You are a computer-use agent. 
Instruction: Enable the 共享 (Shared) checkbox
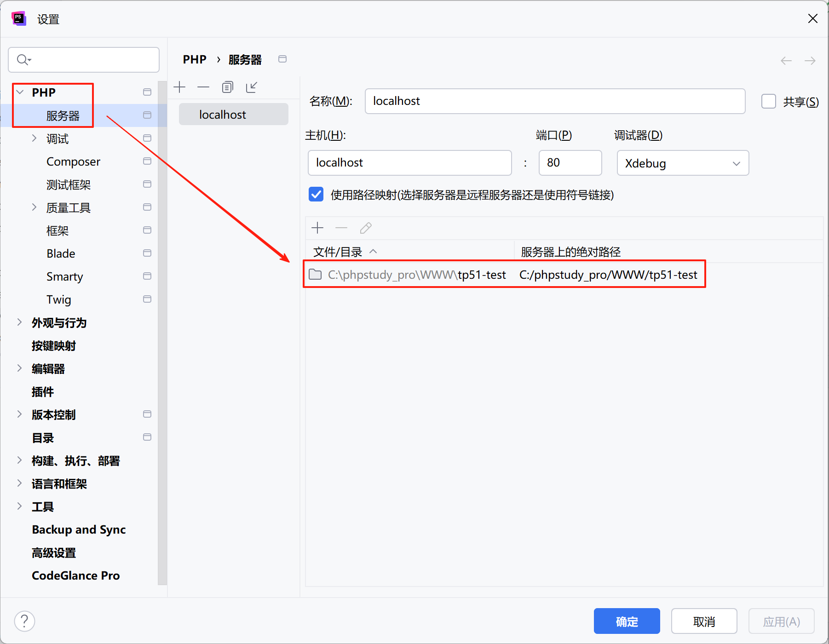pos(768,101)
